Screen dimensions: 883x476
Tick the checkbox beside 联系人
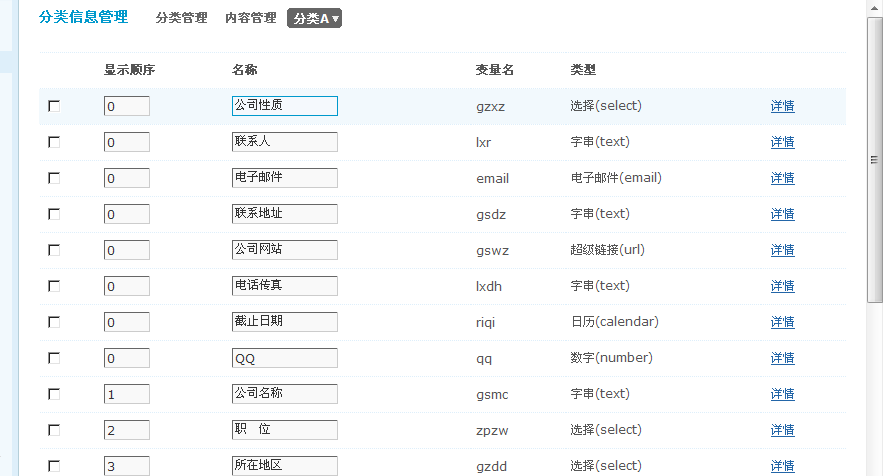[54, 142]
